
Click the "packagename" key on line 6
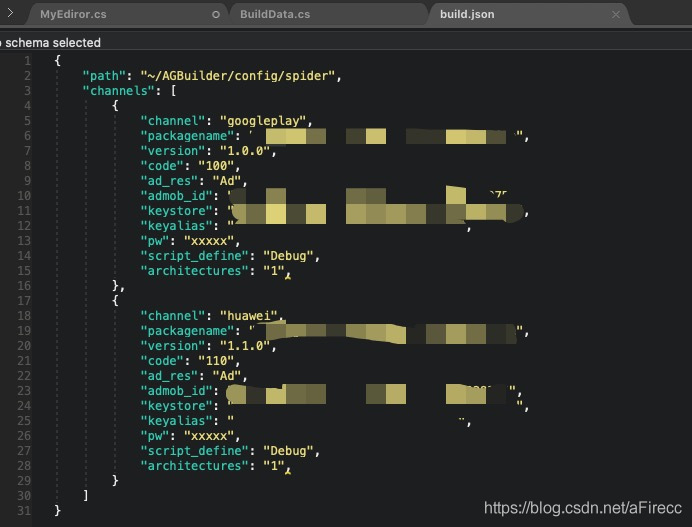click(187, 136)
